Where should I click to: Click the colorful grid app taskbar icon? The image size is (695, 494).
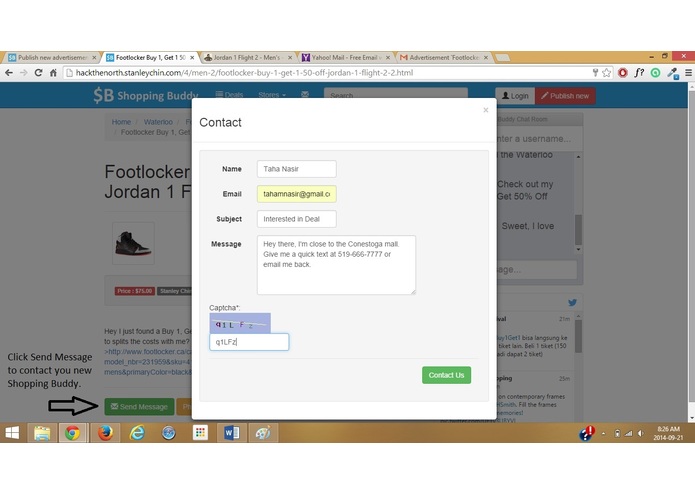coord(200,433)
